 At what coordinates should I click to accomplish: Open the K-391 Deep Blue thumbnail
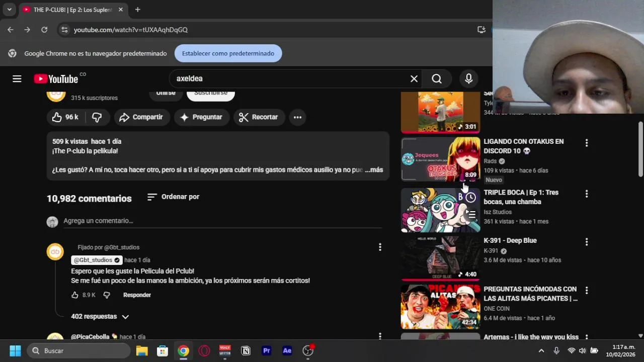(x=441, y=258)
